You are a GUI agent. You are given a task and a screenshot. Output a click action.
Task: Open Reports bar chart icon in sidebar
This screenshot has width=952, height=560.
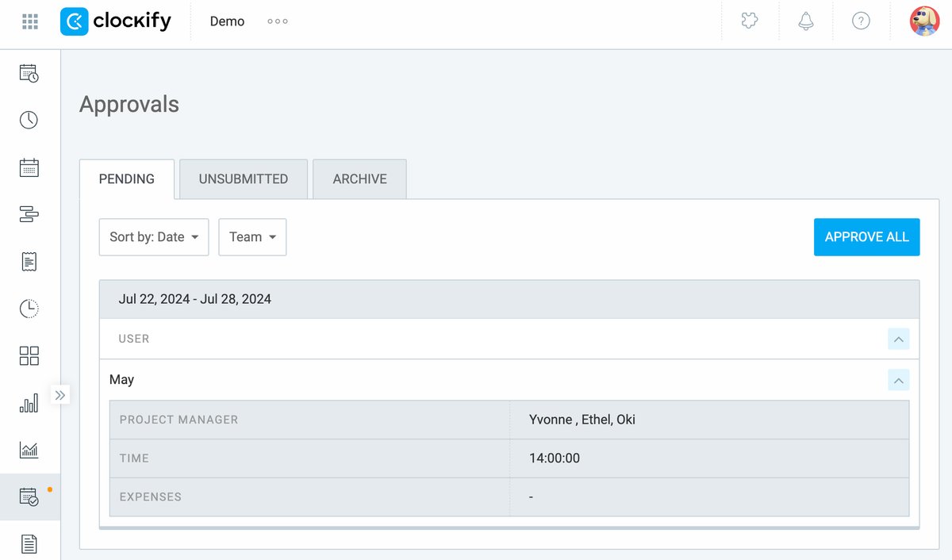pyautogui.click(x=29, y=403)
